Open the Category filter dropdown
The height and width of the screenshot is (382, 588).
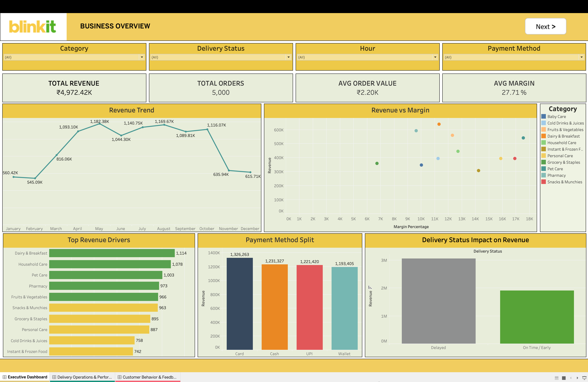point(74,57)
